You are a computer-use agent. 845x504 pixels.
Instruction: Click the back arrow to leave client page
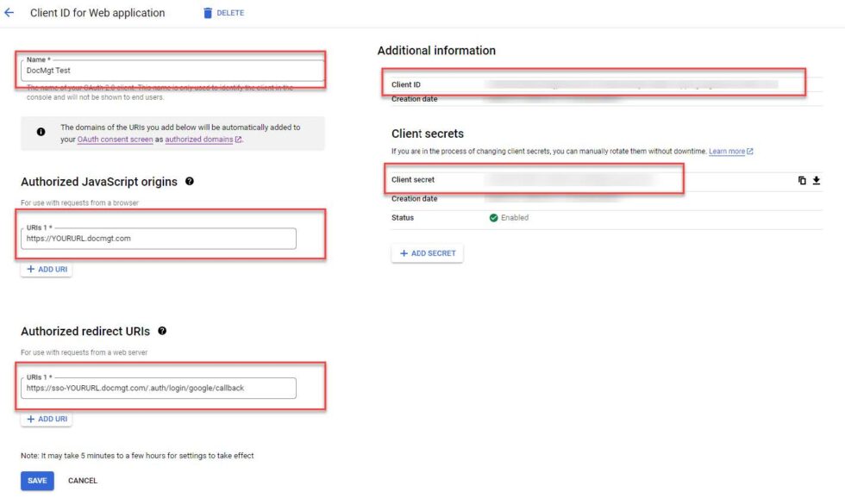click(9, 12)
